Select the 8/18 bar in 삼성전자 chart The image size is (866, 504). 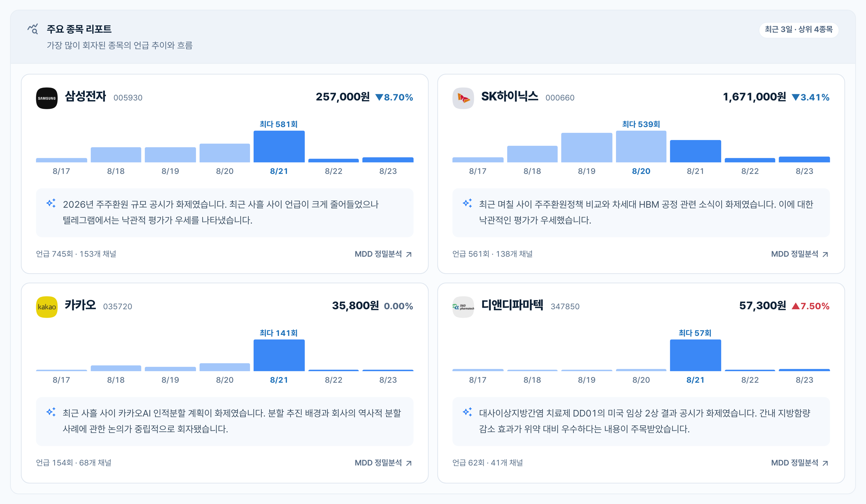pos(116,155)
